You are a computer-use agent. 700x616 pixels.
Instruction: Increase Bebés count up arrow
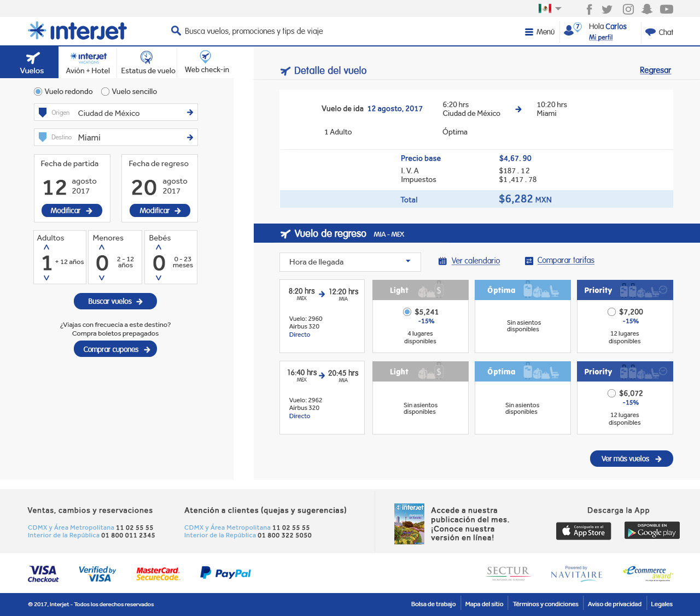point(159,248)
